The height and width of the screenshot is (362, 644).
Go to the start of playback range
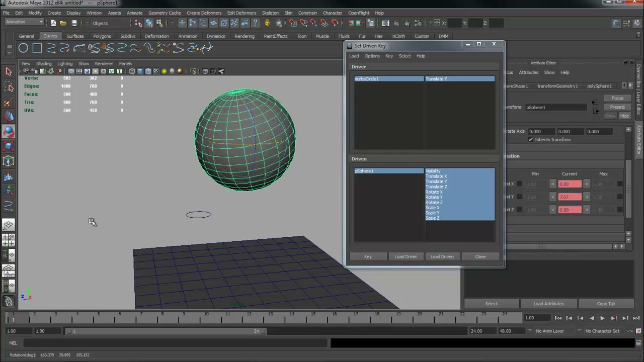[558, 318]
